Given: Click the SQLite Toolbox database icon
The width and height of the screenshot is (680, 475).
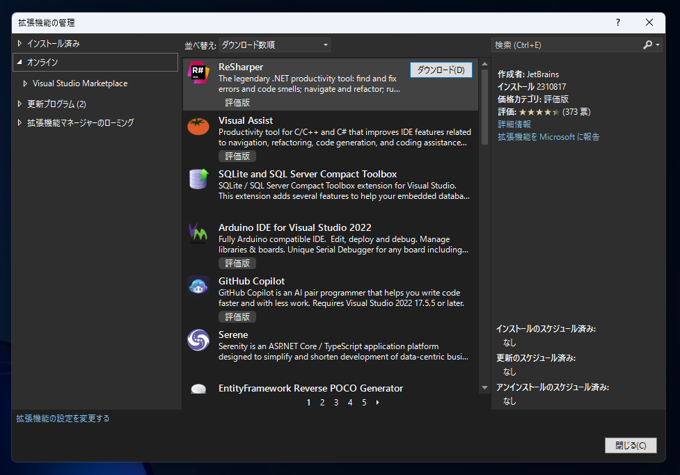Looking at the screenshot, I should point(198,179).
